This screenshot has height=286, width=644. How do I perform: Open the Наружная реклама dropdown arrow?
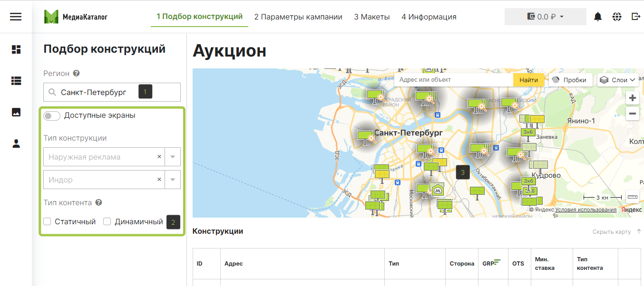pyautogui.click(x=173, y=157)
